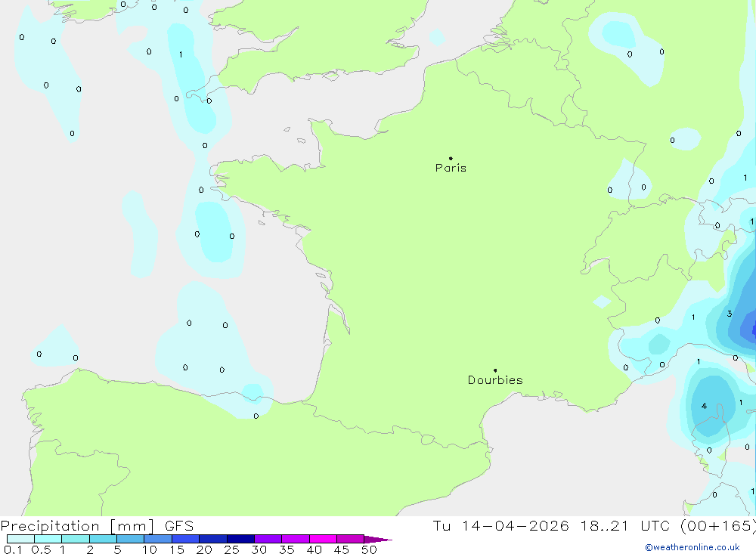Screen dimensions: 756x554
Task: Click the '18..21 UTC' time range text
Action: click(626, 525)
